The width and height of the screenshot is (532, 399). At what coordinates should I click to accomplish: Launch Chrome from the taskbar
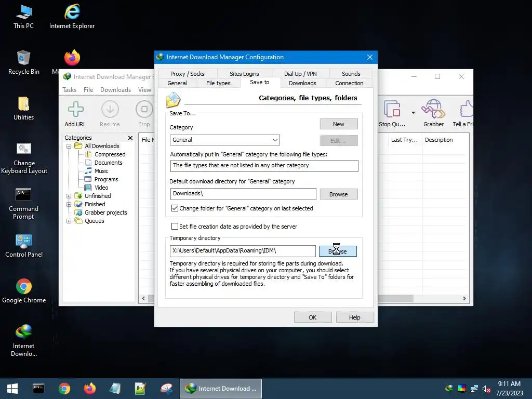click(64, 389)
